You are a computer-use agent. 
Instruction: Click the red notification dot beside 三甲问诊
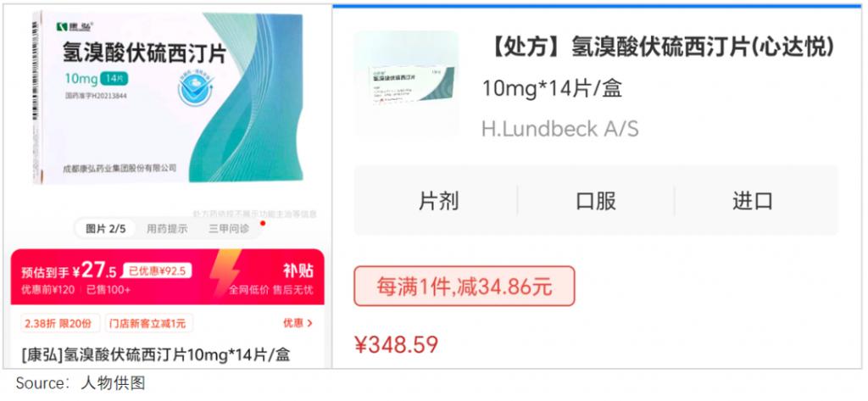tap(263, 223)
